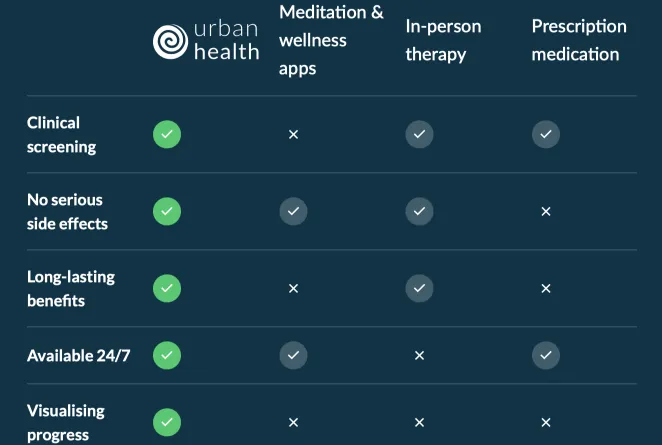Image resolution: width=662 pixels, height=445 pixels.
Task: Click gray check for In-person therapy Clinical screening
Action: tap(419, 134)
